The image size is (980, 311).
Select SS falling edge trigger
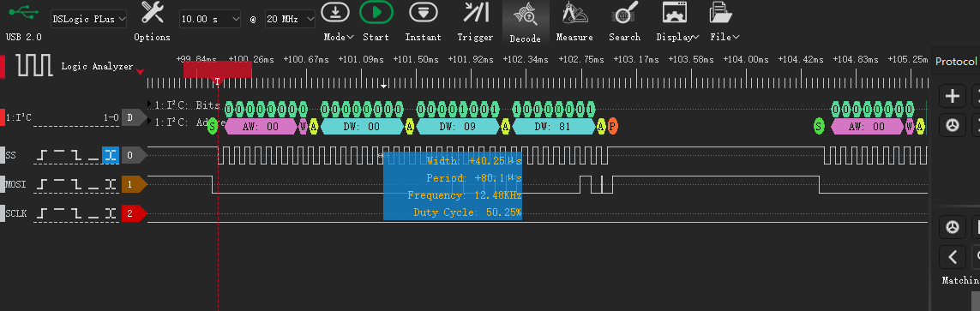pyautogui.click(x=75, y=155)
